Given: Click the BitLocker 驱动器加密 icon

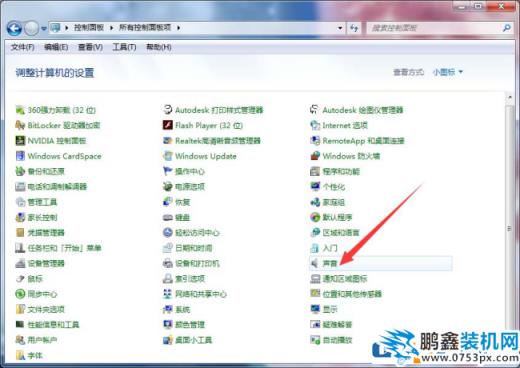Looking at the screenshot, I should click(x=20, y=125).
